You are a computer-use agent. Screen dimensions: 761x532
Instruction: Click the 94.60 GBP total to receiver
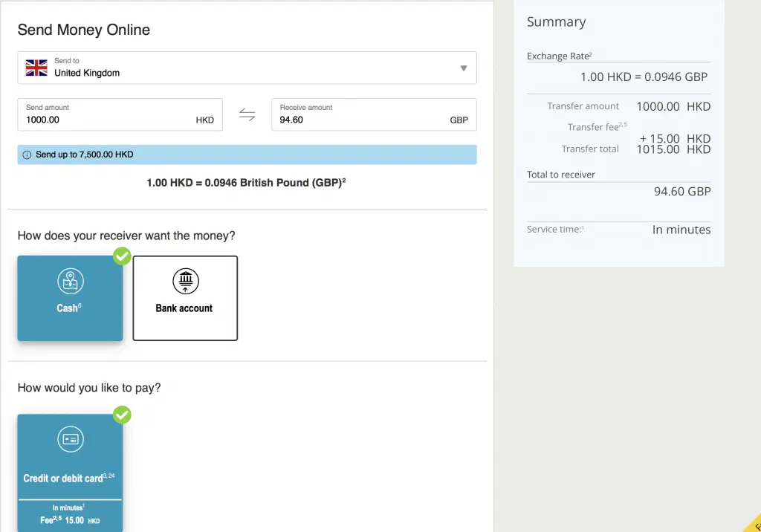click(x=682, y=191)
